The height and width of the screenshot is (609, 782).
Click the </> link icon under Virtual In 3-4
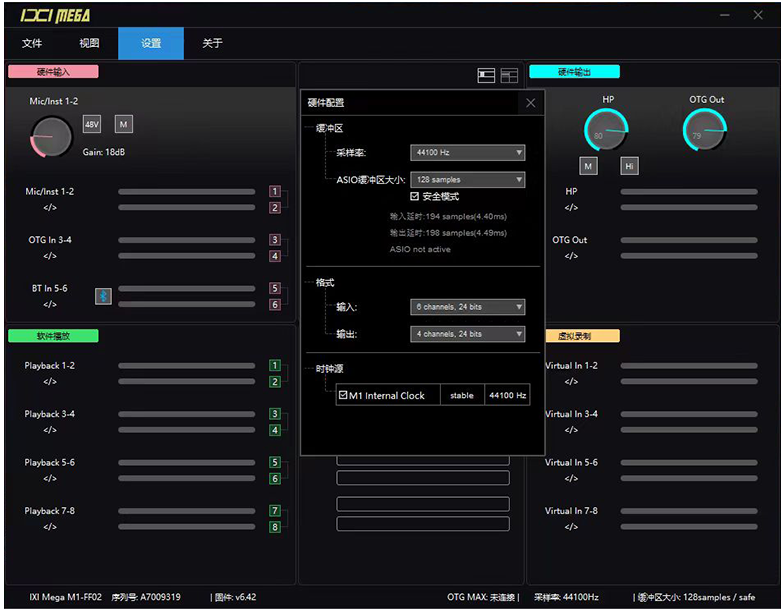[572, 430]
